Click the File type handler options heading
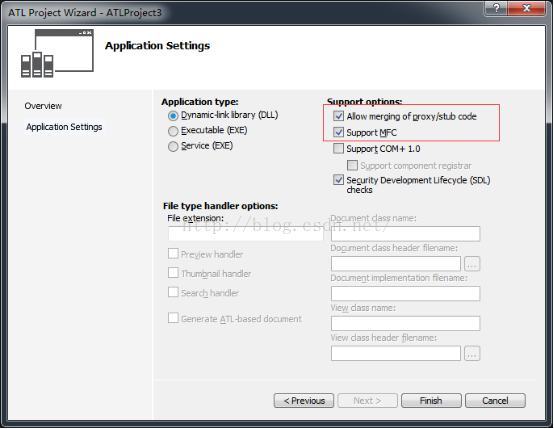554x429 pixels. [220, 206]
